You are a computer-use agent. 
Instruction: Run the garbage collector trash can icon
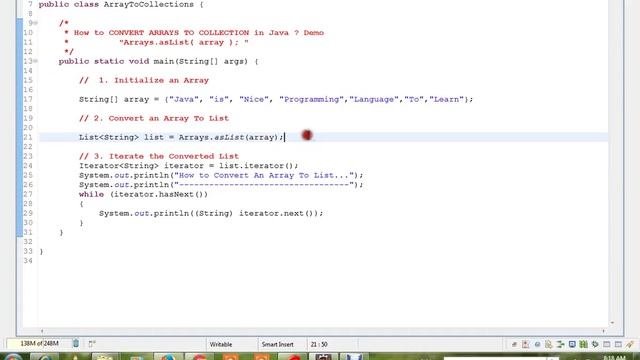tap(76, 343)
